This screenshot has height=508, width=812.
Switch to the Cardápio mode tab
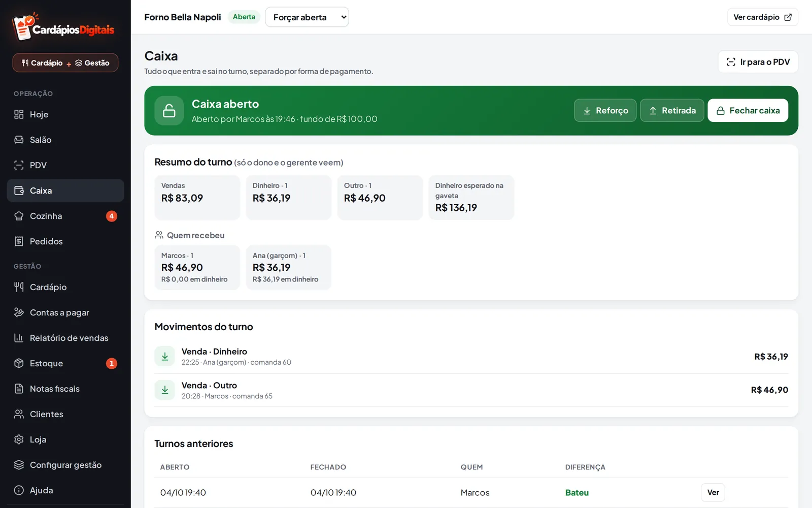(x=42, y=63)
